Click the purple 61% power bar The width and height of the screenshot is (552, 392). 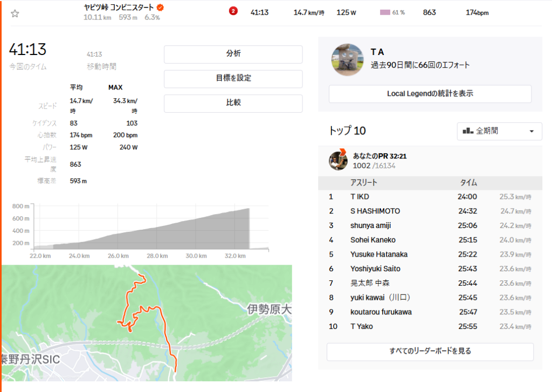(x=385, y=12)
